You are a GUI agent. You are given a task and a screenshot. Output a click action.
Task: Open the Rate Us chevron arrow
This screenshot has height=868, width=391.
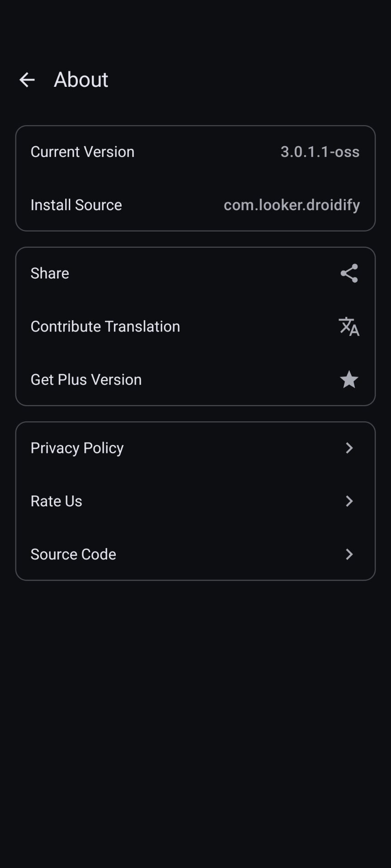click(349, 501)
